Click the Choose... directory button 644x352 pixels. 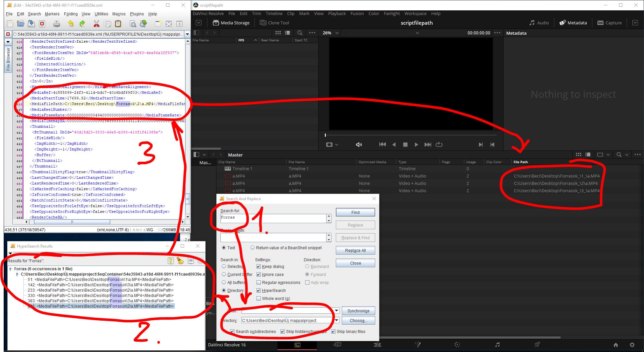[358, 321]
